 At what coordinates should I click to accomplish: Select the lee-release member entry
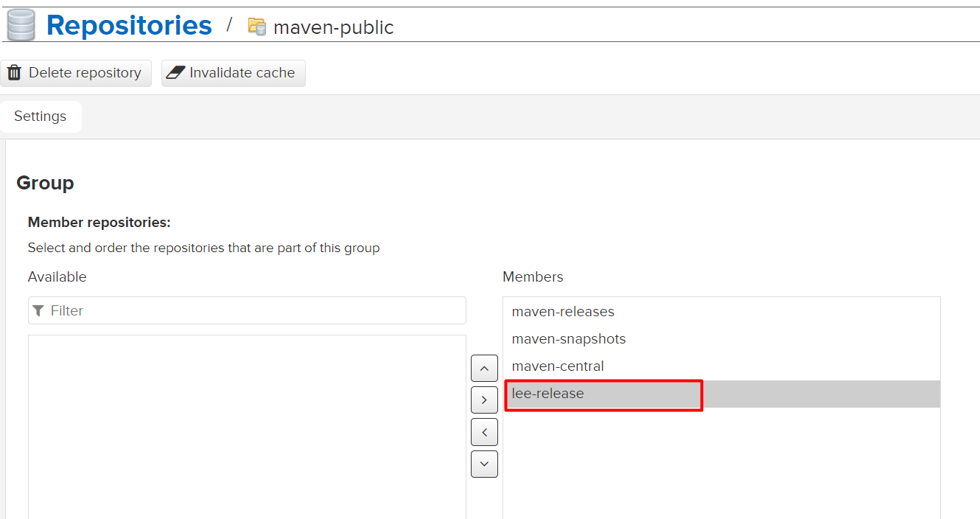click(548, 394)
